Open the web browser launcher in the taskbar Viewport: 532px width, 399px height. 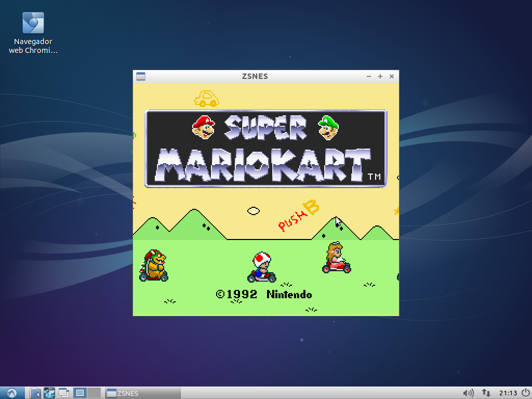49,393
